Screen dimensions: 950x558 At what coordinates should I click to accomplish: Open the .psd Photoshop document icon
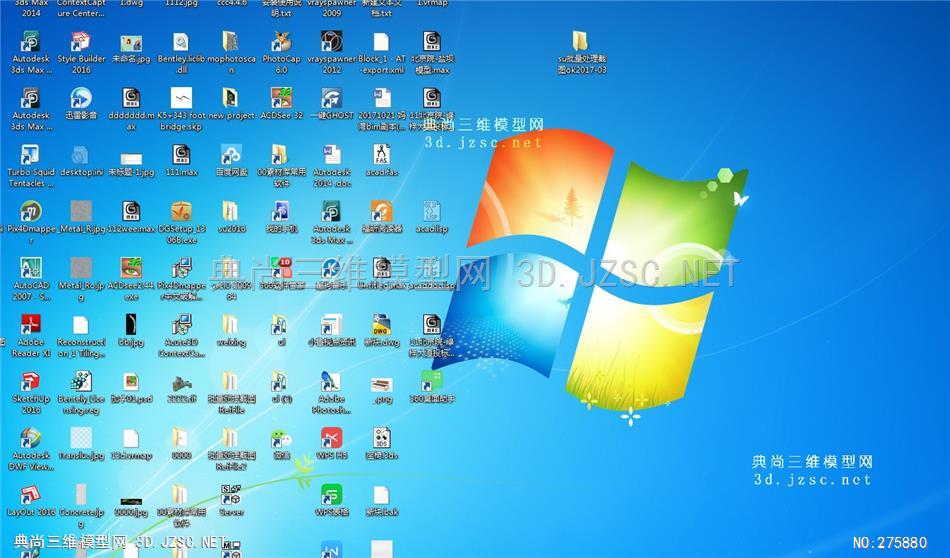pos(131,382)
